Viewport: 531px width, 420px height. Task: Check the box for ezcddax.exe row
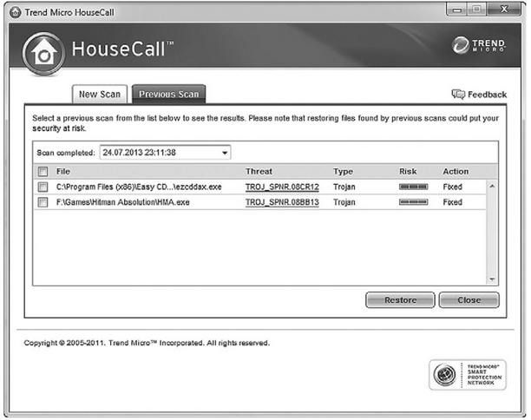pyautogui.click(x=43, y=187)
